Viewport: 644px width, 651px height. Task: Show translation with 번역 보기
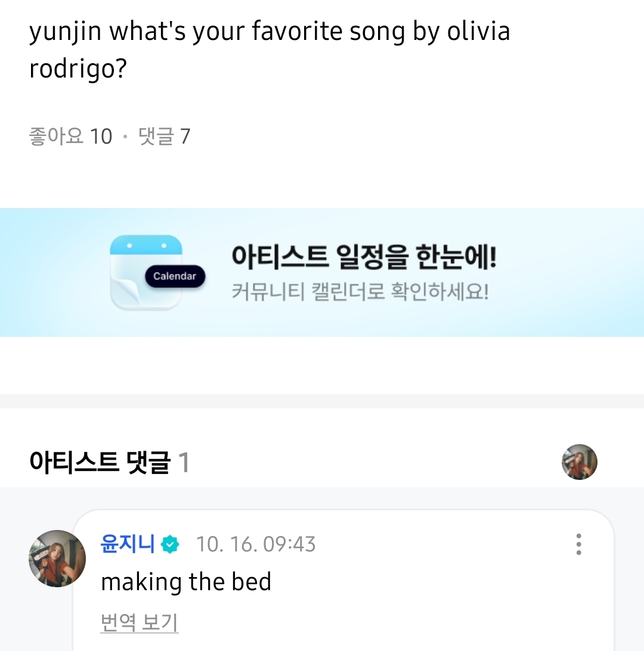click(140, 623)
